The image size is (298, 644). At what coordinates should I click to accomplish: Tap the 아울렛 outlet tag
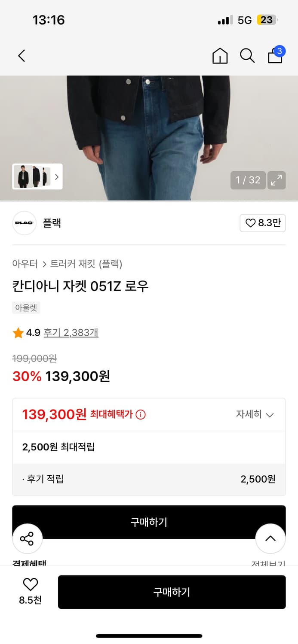(x=26, y=308)
